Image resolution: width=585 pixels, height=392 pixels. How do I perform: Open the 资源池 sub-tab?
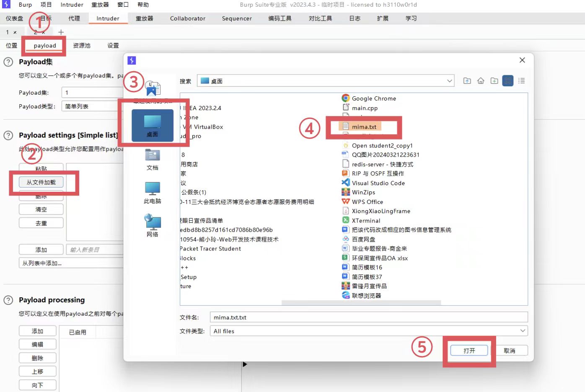click(82, 46)
